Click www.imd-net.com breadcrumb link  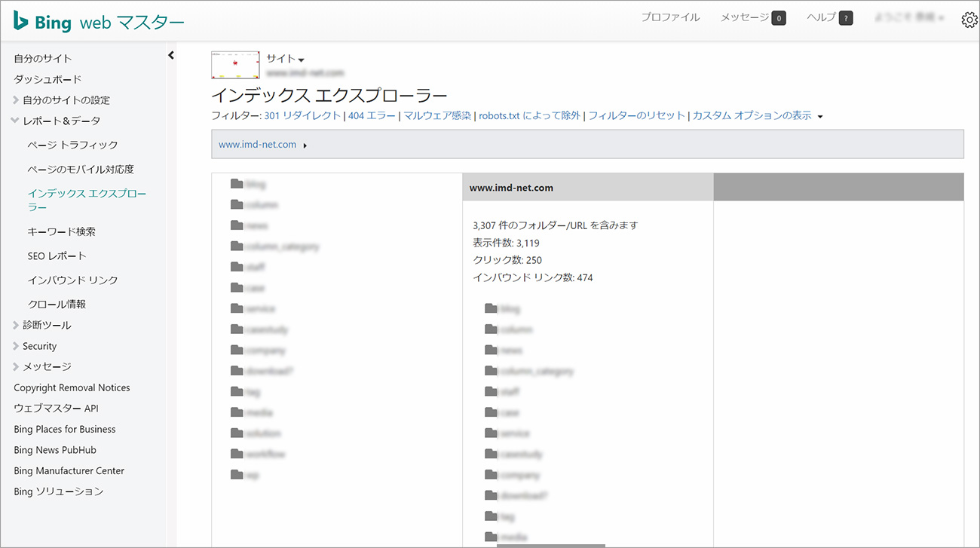(257, 145)
